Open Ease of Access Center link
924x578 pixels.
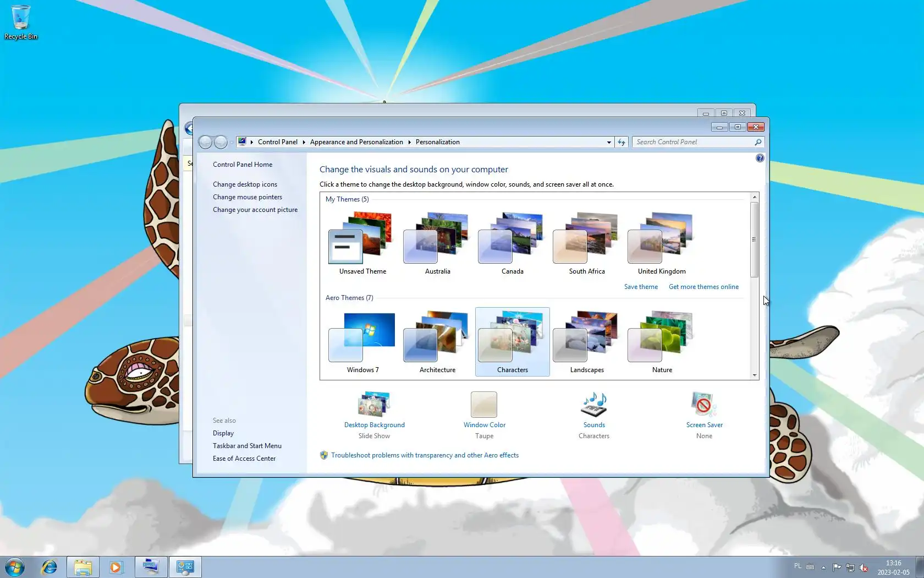click(x=244, y=459)
